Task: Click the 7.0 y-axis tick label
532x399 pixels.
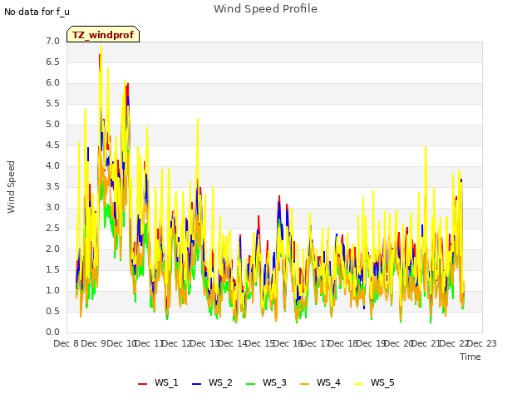Action: pos(52,42)
